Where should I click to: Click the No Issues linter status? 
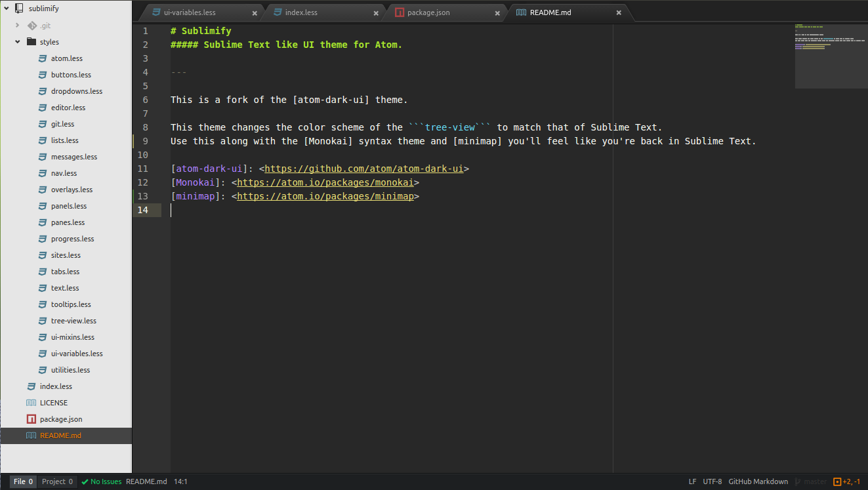point(102,481)
